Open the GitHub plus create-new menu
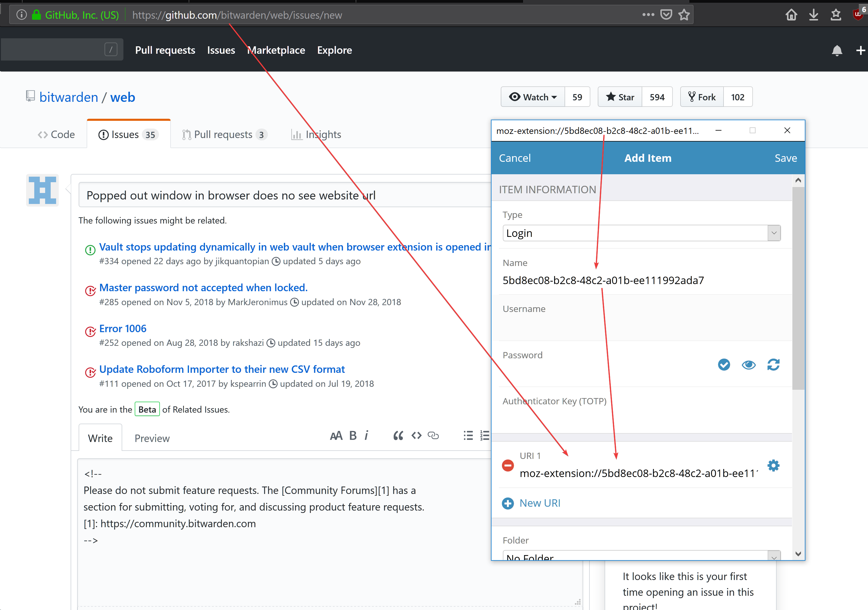This screenshot has width=868, height=610. coord(861,50)
